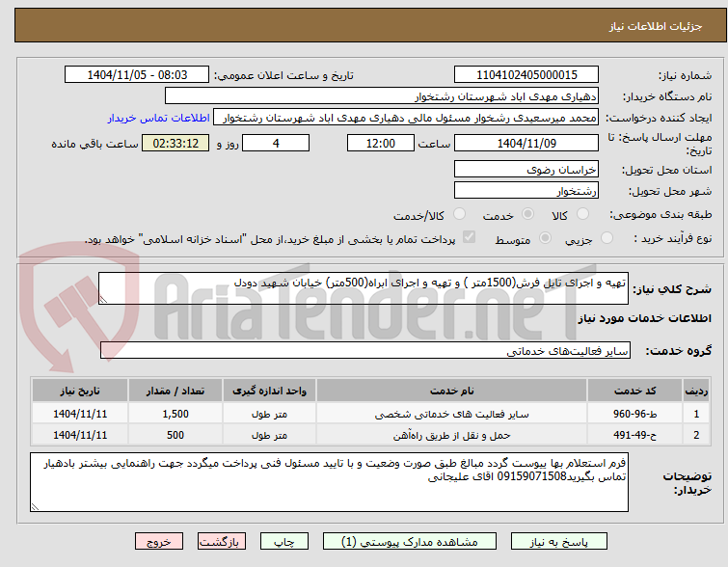Click service code ح-49-491 cell

pyautogui.click(x=634, y=435)
